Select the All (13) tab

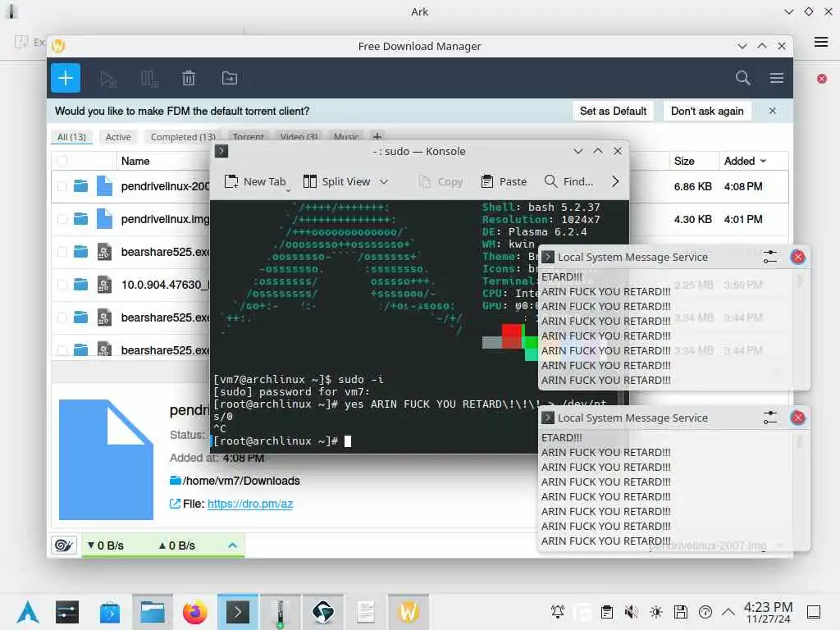pyautogui.click(x=72, y=137)
